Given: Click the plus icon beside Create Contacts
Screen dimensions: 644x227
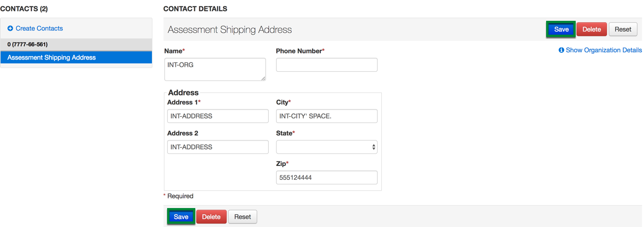Looking at the screenshot, I should tap(10, 29).
